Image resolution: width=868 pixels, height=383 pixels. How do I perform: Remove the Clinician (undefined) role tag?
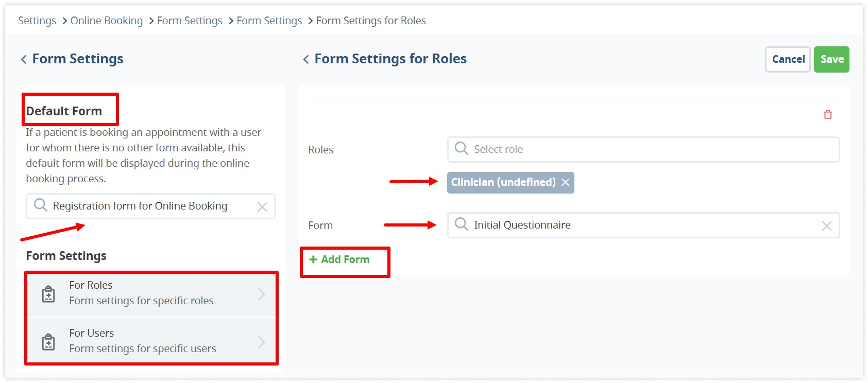566,182
